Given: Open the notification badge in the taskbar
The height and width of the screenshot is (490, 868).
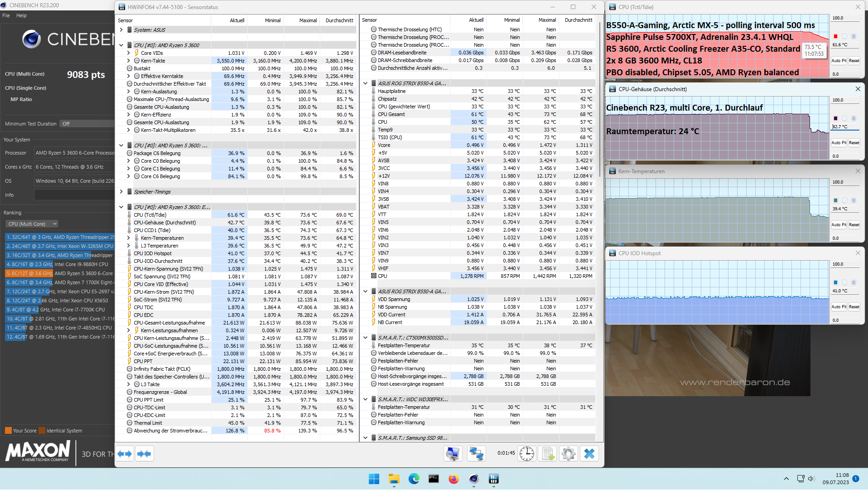Looking at the screenshot, I should point(855,479).
